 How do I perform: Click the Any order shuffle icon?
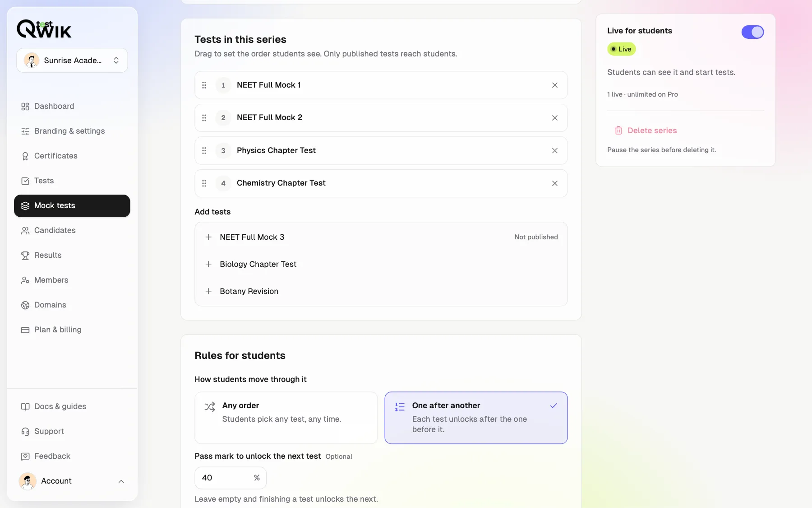coord(210,407)
